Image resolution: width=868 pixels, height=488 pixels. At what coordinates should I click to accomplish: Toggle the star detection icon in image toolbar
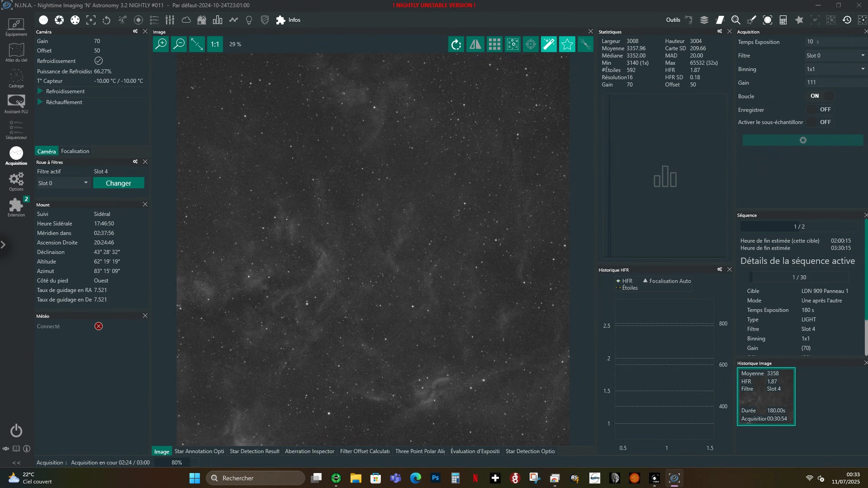tap(567, 44)
